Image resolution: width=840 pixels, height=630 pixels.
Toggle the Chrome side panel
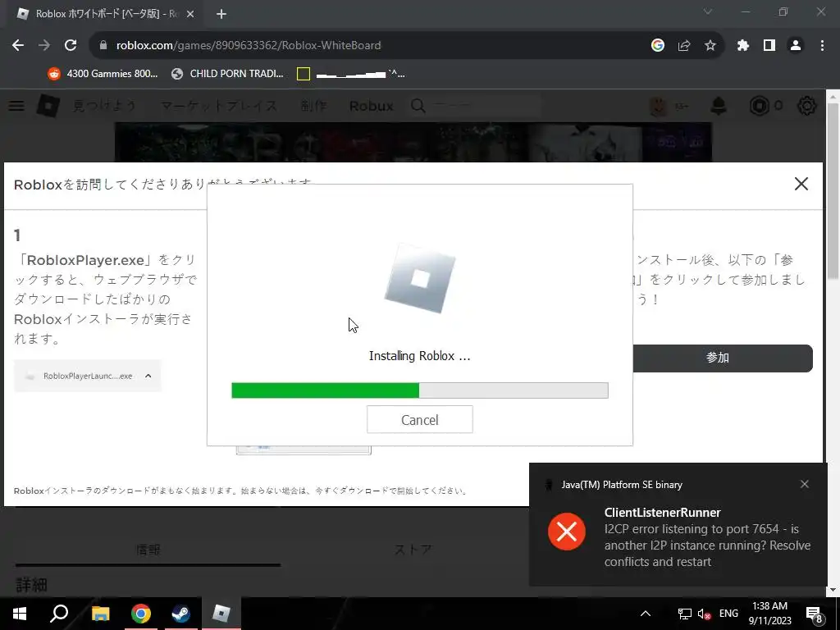769,46
